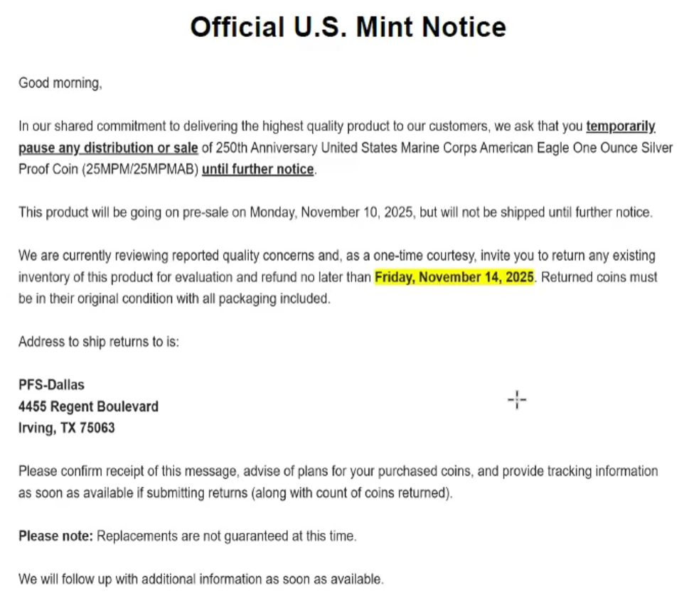This screenshot has width=684, height=616.
Task: Click 'Replacements are not guaranteed' sentence
Action: pyautogui.click(x=226, y=536)
